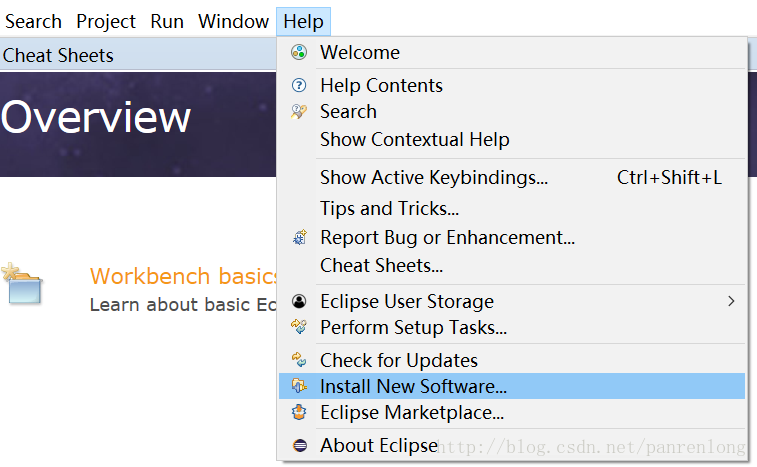Open the Workbench basics link
The image size is (757, 467).
click(x=183, y=276)
